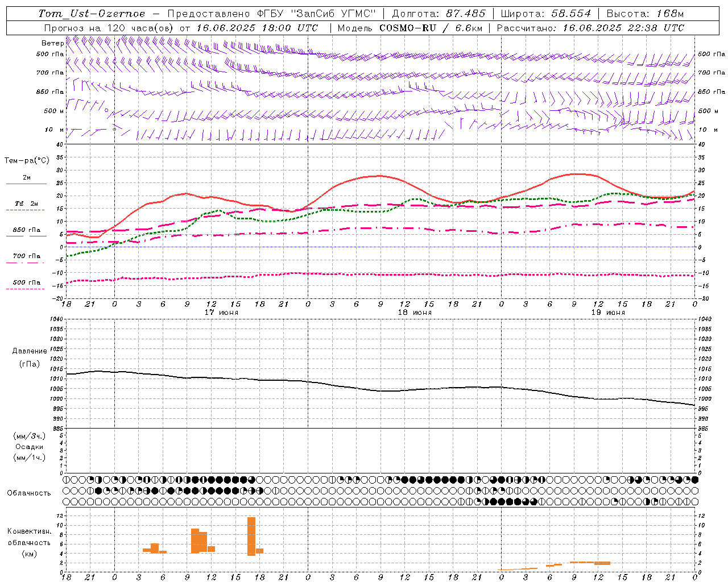Click the Рассчитано: 16.06.2025 22:38 UTC timestamp
This screenshot has width=728, height=582.
[x=590, y=28]
